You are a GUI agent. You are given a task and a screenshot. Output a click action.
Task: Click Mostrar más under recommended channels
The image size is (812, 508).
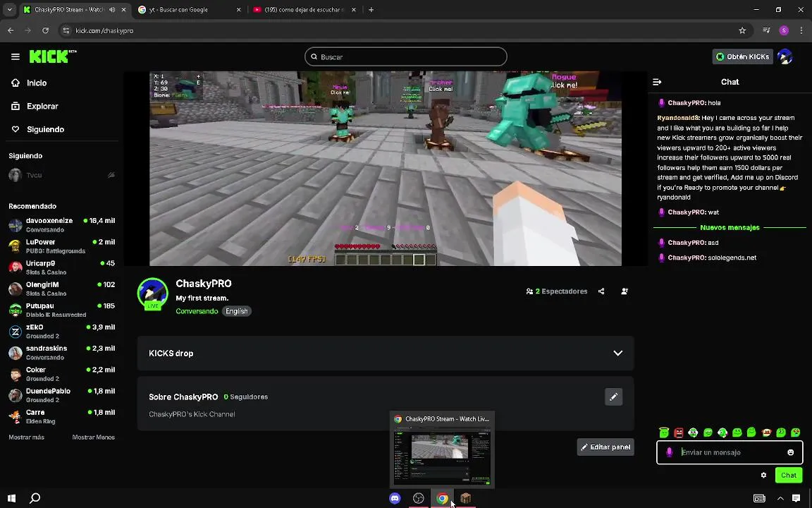point(26,437)
